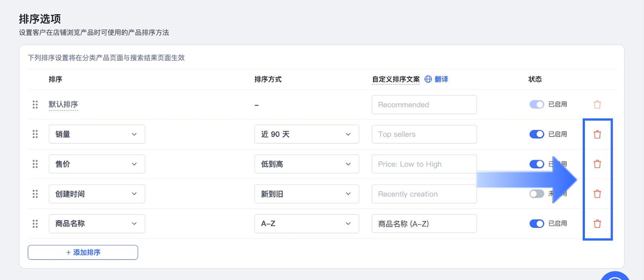Click the 添加排序 button

[x=83, y=252]
